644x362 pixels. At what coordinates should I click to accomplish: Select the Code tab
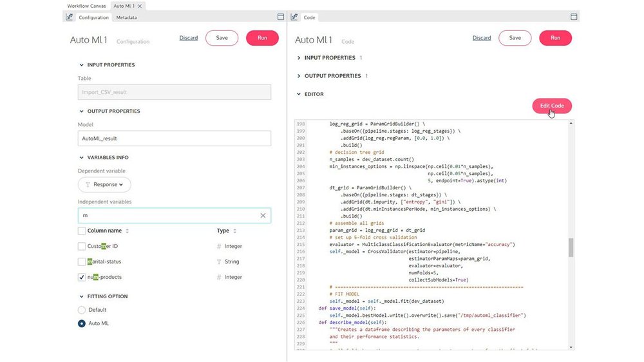point(309,17)
